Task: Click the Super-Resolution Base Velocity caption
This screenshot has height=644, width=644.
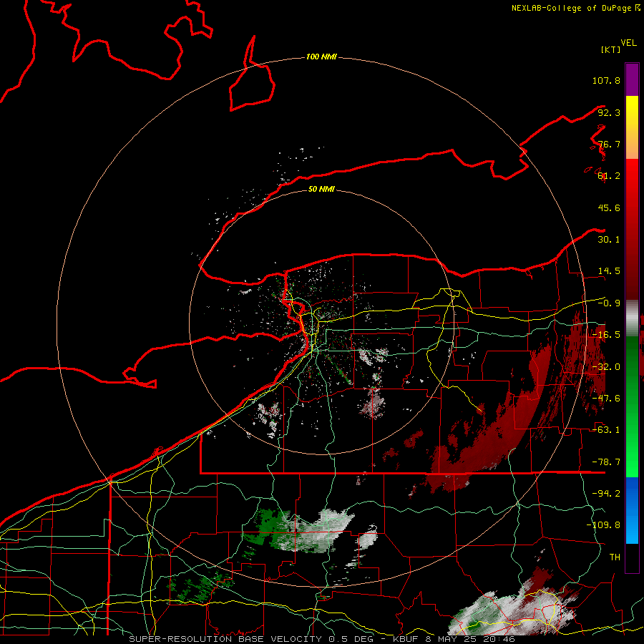Action: coord(322,639)
